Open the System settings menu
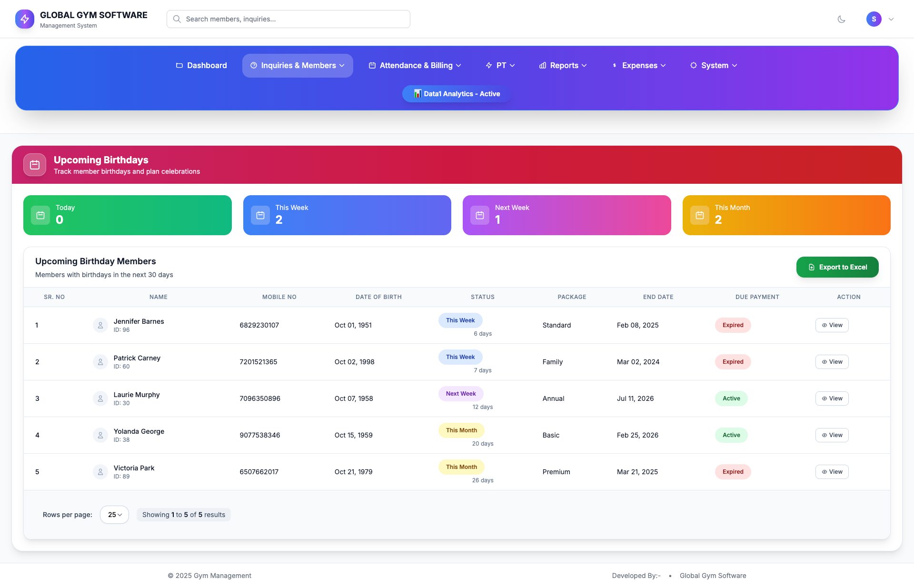 tap(714, 66)
